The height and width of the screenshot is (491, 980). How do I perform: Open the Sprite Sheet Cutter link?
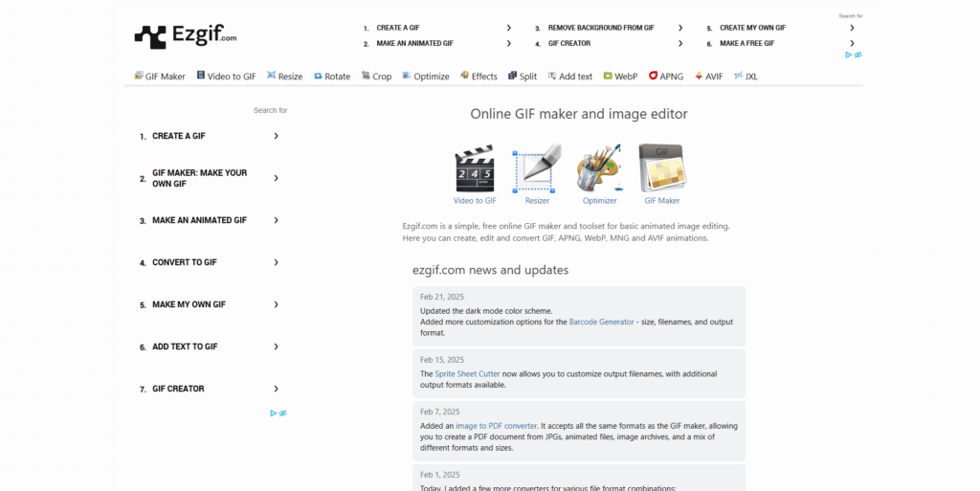point(467,373)
